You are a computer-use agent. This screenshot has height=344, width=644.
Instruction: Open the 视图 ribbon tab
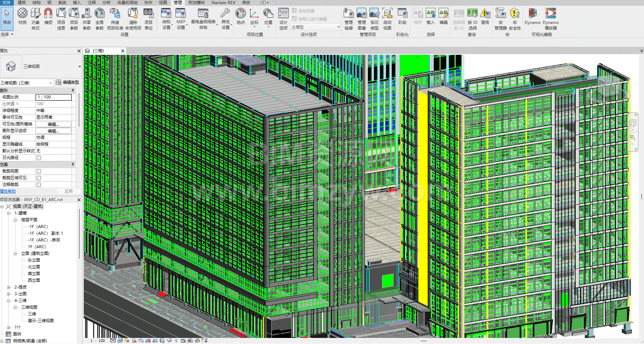163,3
